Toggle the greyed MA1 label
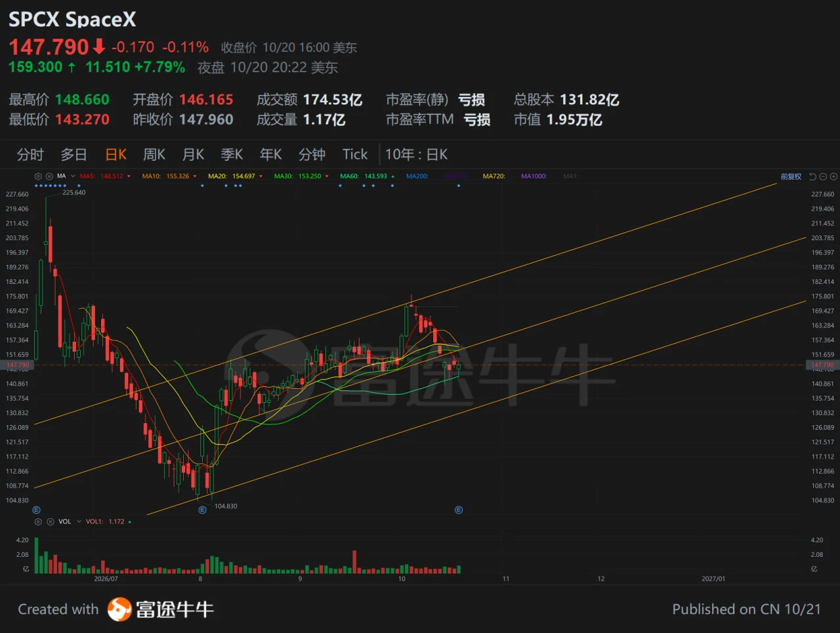840x633 pixels. (x=570, y=176)
